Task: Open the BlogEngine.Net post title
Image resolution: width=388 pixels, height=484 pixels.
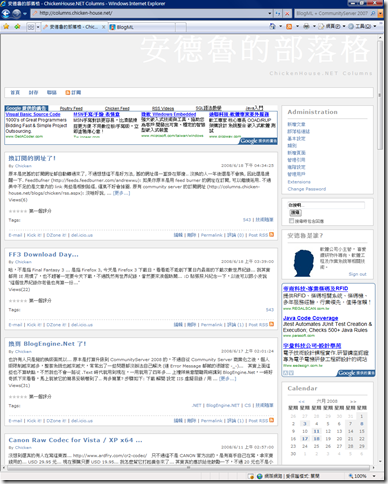Action: [x=47, y=344]
